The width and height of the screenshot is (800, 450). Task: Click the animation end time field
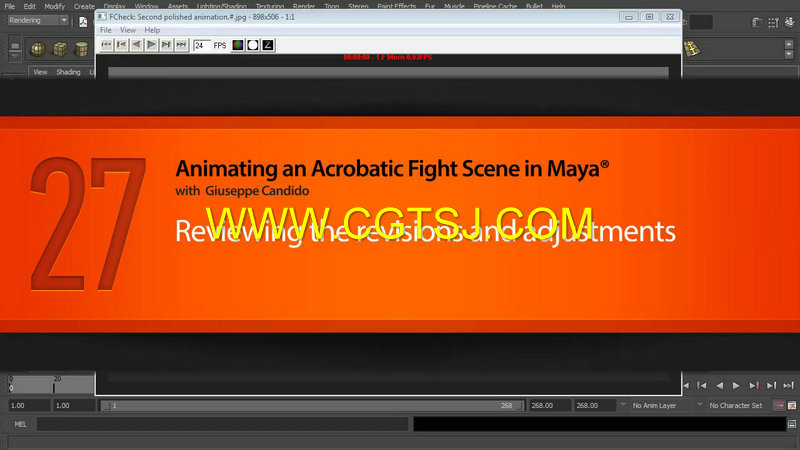point(595,406)
